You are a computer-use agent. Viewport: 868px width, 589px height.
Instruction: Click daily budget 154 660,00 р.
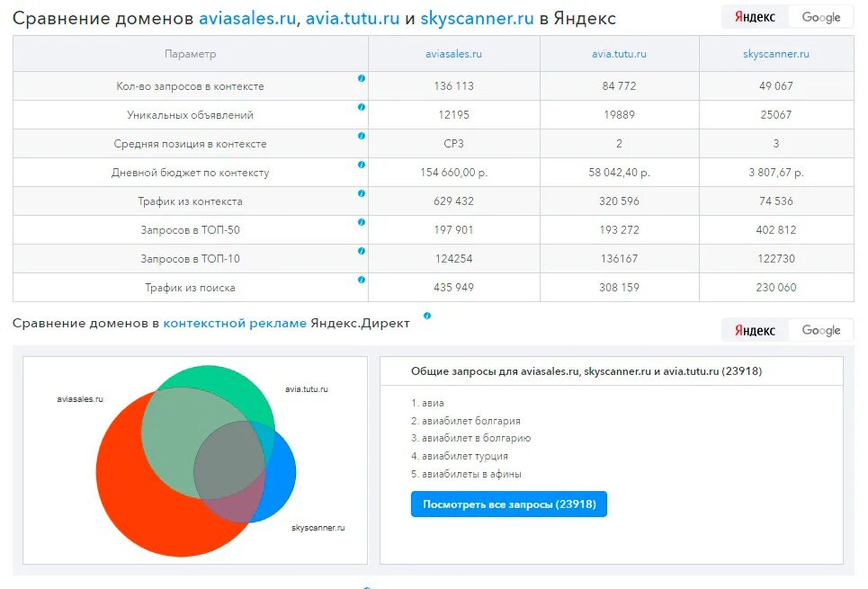pos(453,173)
